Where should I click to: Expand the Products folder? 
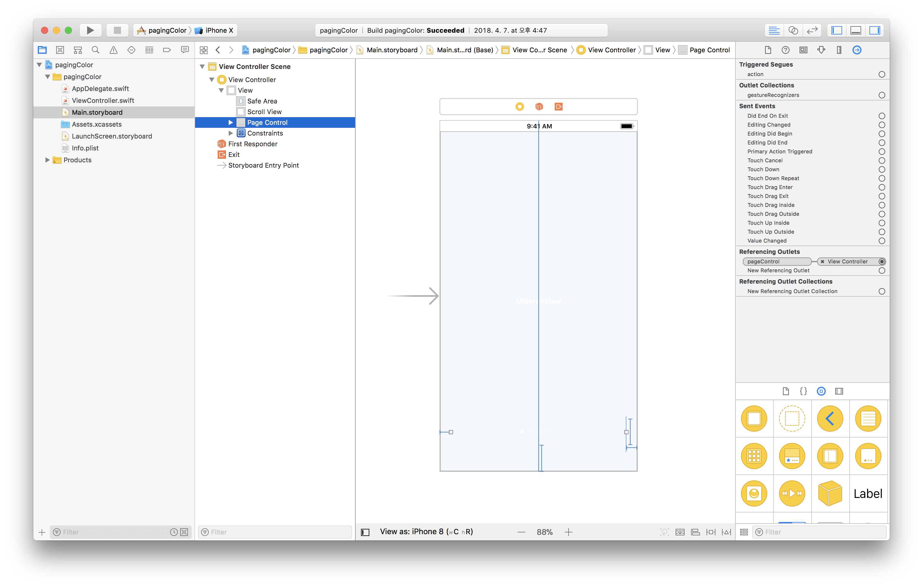(48, 160)
